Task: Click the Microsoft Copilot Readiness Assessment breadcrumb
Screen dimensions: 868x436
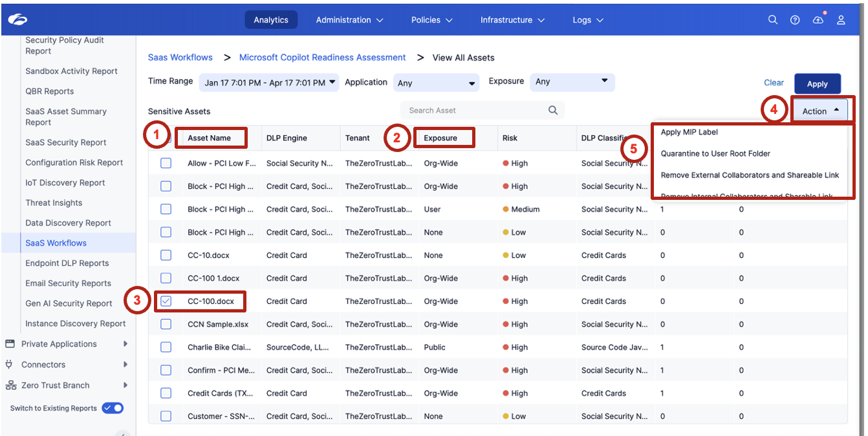Action: pyautogui.click(x=322, y=58)
